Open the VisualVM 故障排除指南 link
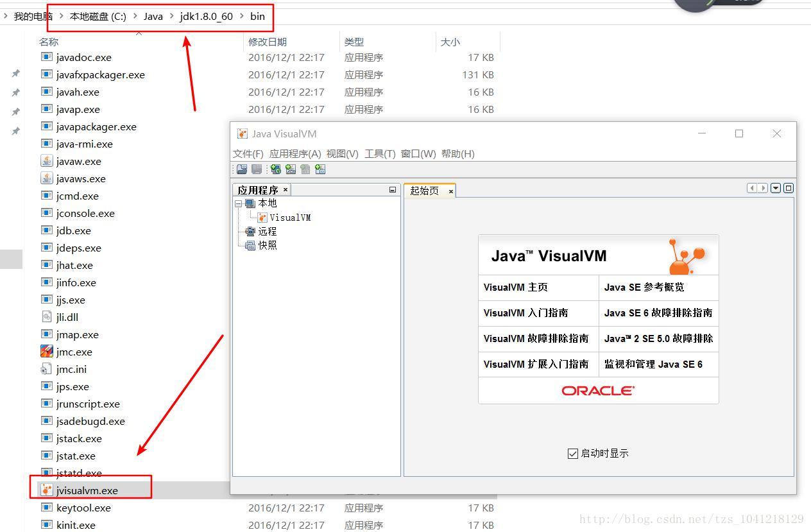Viewport: 811px width, 532px height. [x=536, y=339]
